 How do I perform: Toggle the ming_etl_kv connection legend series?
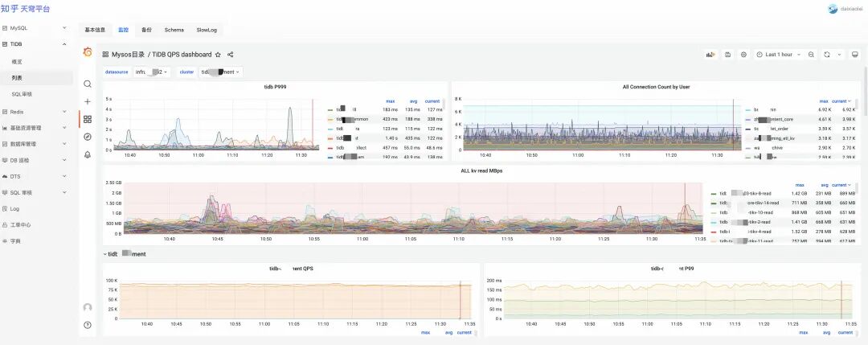[772, 138]
